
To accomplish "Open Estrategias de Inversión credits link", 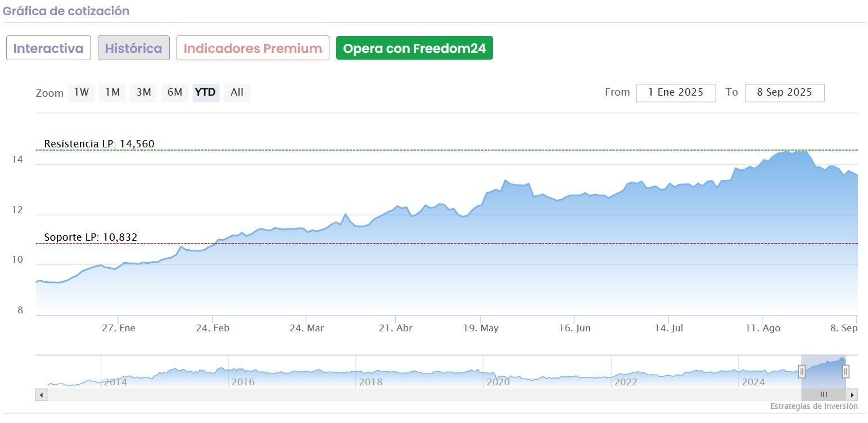I will (x=813, y=406).
